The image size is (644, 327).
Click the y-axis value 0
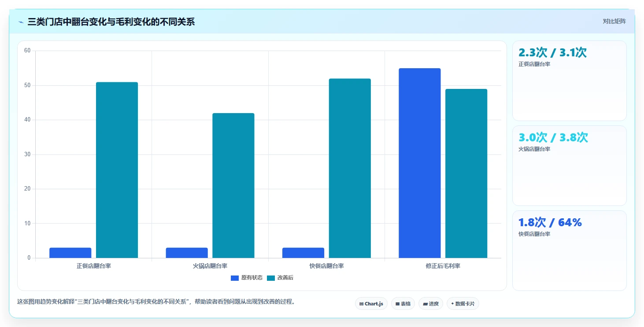(x=29, y=258)
